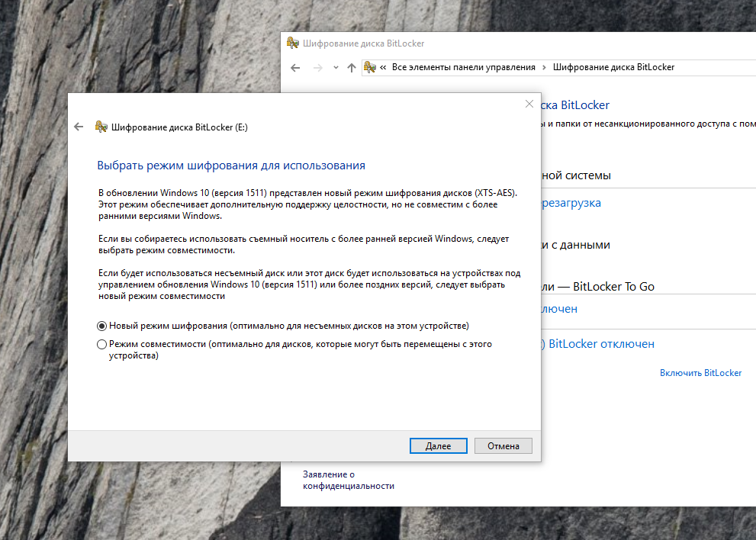Click the wizard title 'Шифрование диска BitLocker (E:)'

click(179, 127)
